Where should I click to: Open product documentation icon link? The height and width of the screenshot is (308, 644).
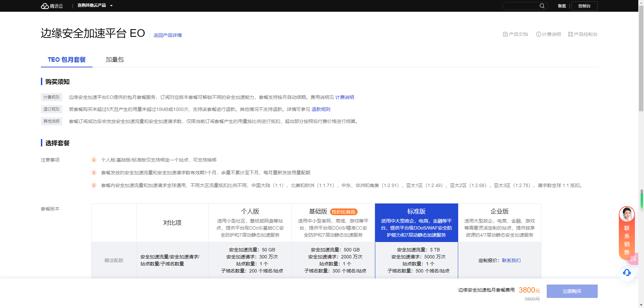505,34
